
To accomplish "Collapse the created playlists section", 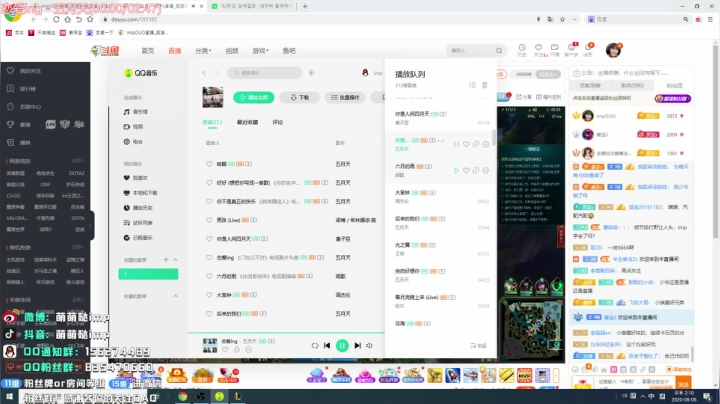I will [x=175, y=259].
